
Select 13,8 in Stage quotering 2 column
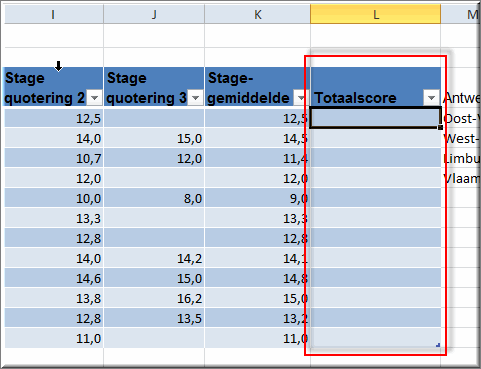coord(53,298)
